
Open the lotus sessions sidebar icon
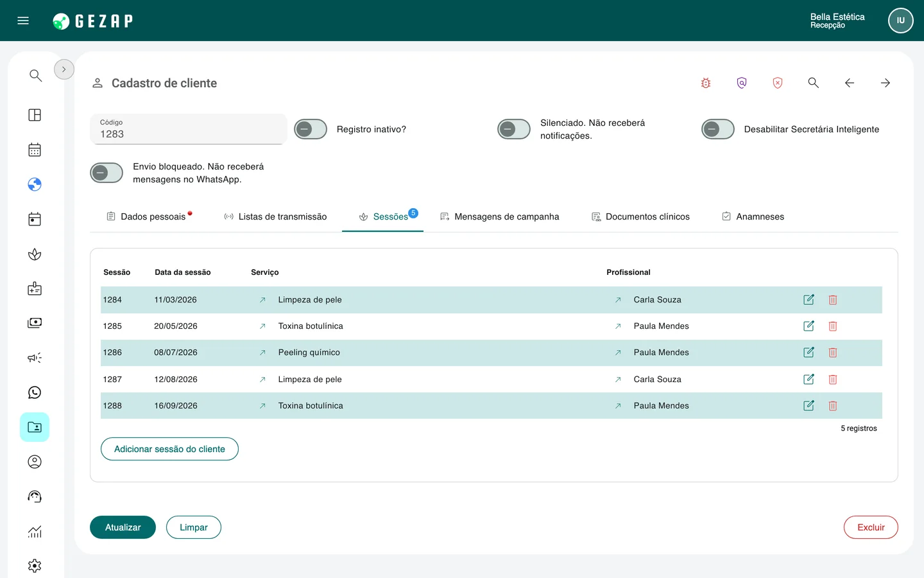tap(35, 254)
